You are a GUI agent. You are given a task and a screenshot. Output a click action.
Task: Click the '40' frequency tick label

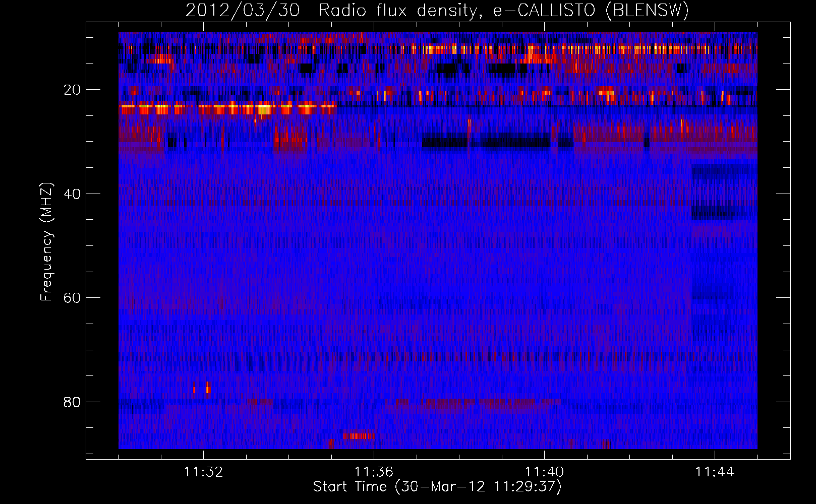coord(72,194)
